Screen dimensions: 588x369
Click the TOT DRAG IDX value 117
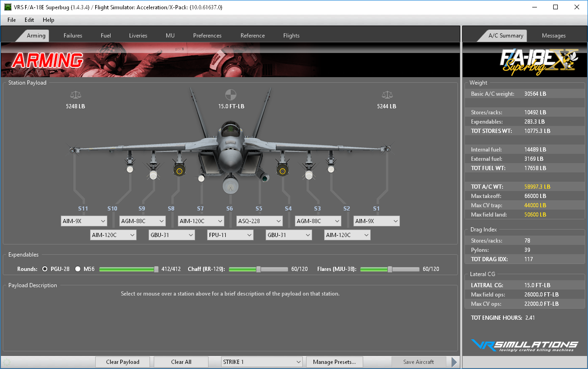click(x=529, y=259)
